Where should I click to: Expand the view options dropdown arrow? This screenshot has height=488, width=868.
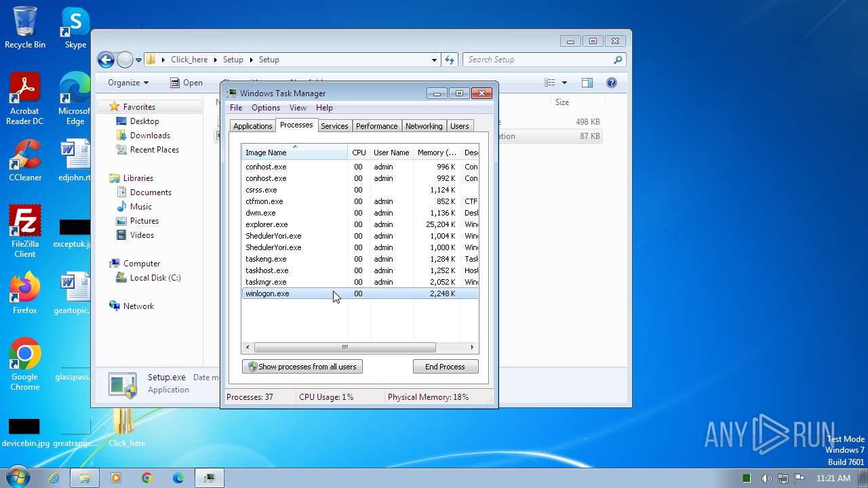(x=564, y=83)
